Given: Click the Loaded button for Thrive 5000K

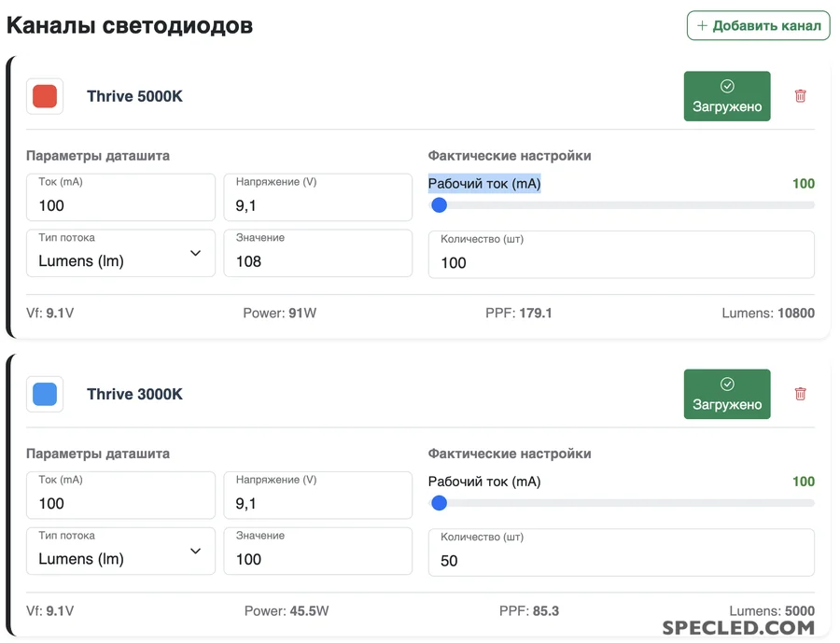Looking at the screenshot, I should tap(727, 96).
